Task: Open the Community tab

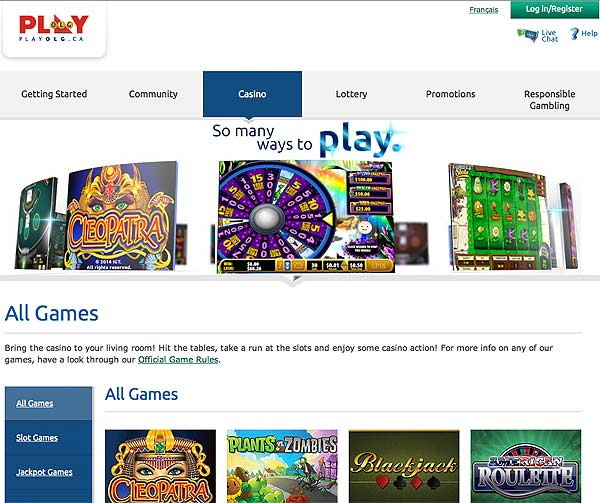Action: coord(153,94)
